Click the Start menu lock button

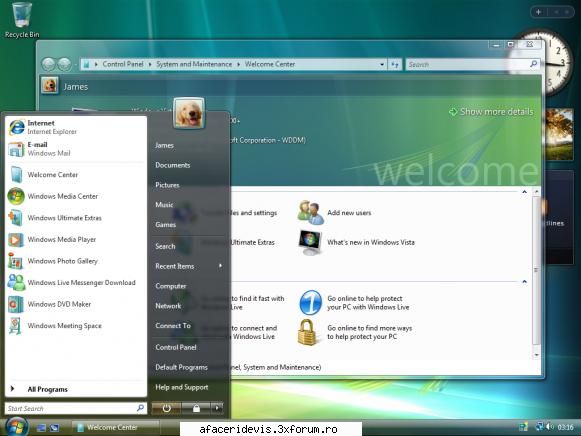point(196,408)
